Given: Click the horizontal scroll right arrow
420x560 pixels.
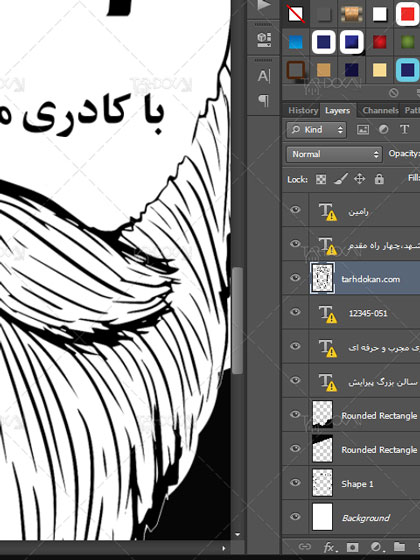Looking at the screenshot, I should pyautogui.click(x=224, y=548).
